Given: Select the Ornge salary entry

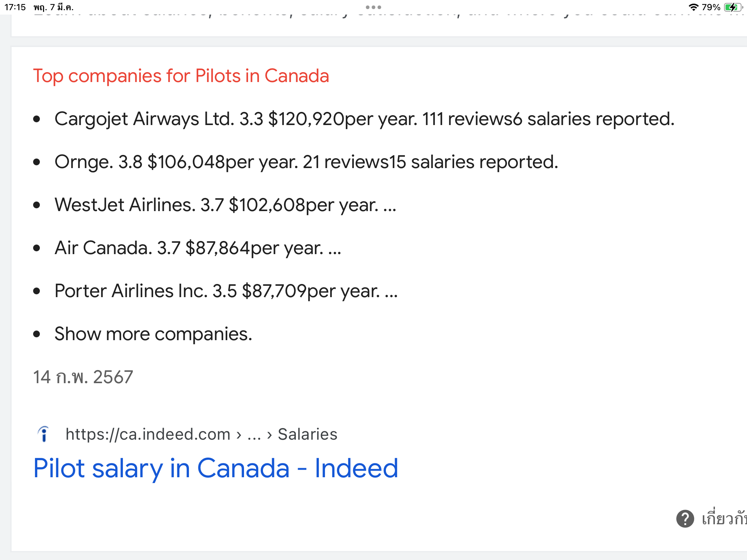Looking at the screenshot, I should pos(306,162).
